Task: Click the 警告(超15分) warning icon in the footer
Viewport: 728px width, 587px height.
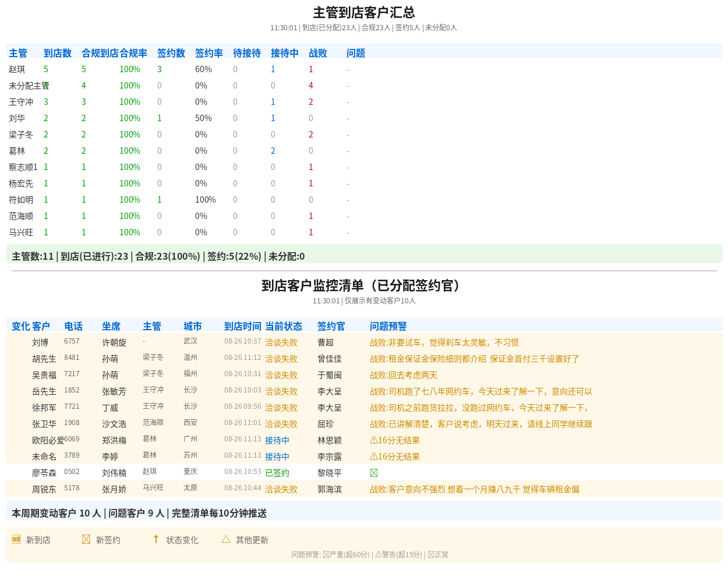Action: click(378, 554)
